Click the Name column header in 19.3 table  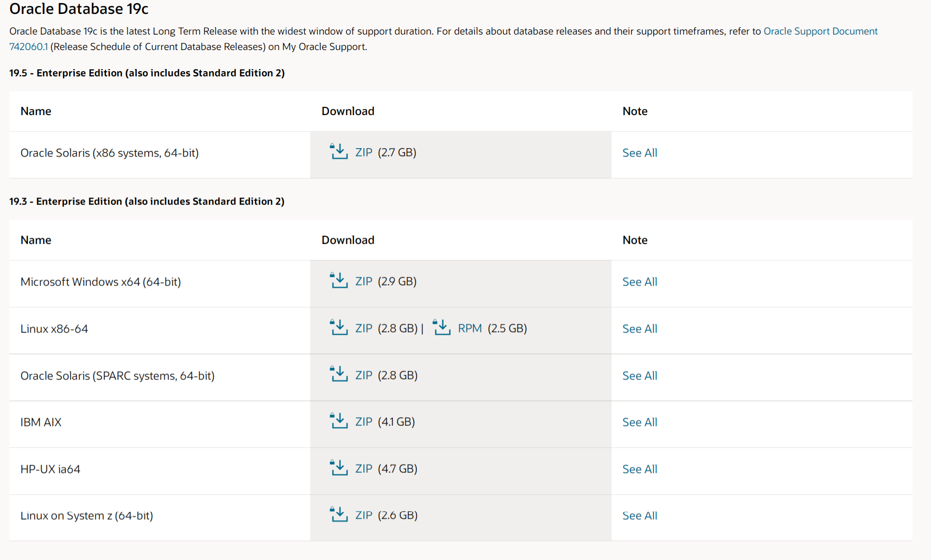pos(36,240)
